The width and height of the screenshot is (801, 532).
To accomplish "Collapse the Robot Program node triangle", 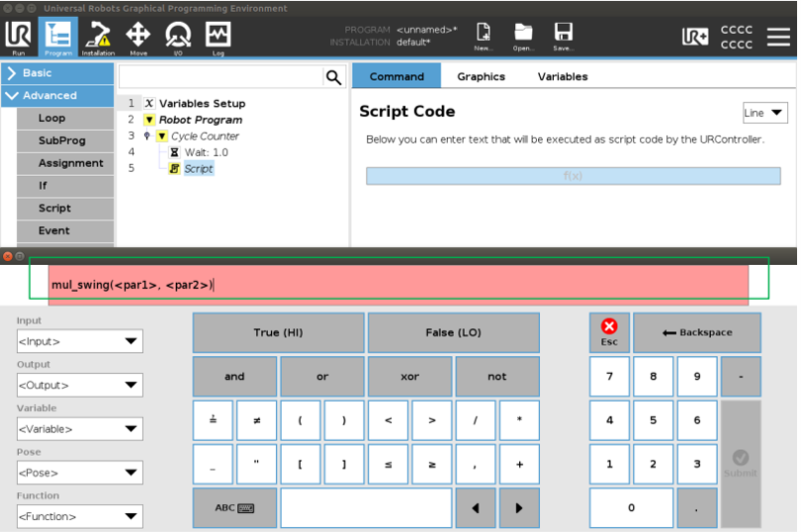I will (149, 120).
